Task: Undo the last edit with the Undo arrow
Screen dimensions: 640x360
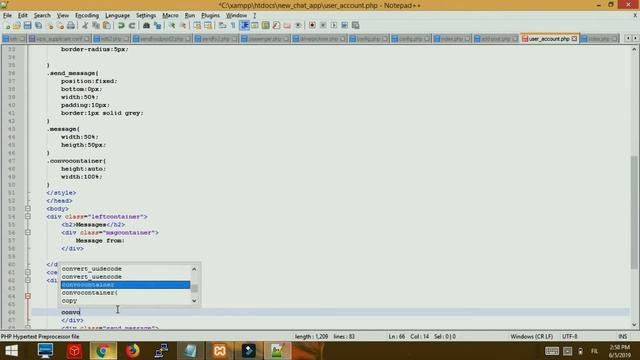Action: pos(121,26)
